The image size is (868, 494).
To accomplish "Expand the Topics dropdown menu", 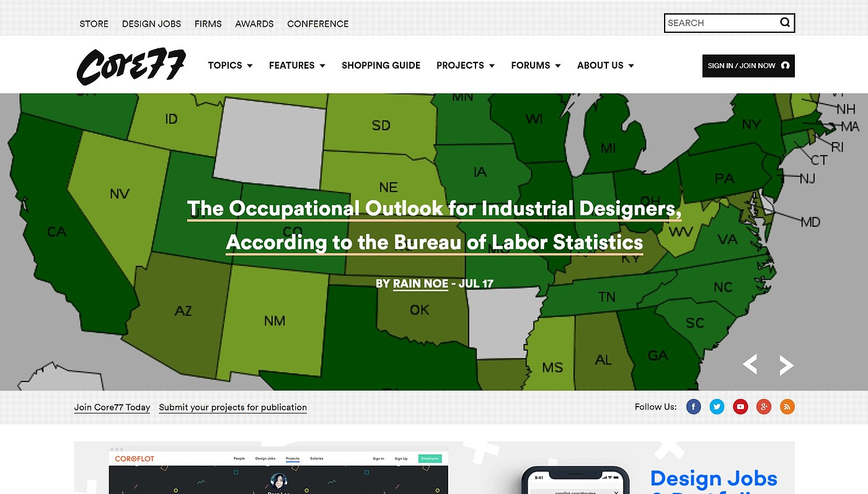I will (x=230, y=65).
